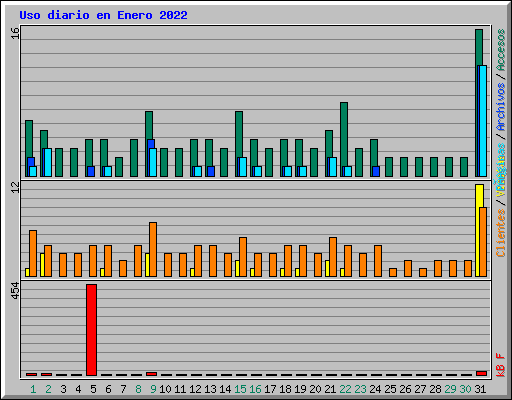Viewport: 512px width, 400px height.
Task: Click the orange bar for day 9
Action: click(x=153, y=249)
